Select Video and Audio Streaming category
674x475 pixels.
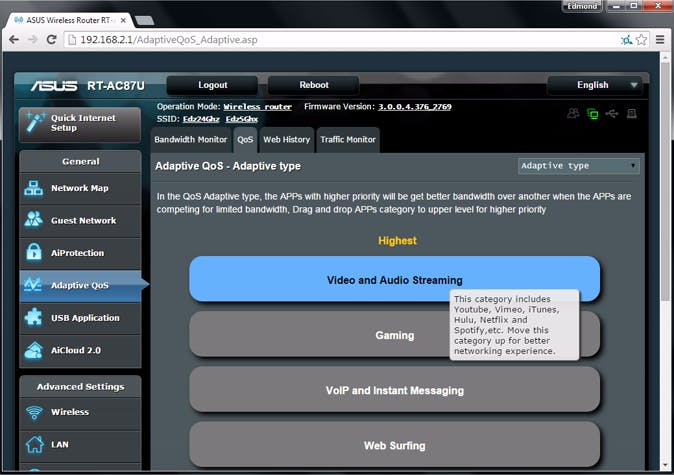coord(395,280)
